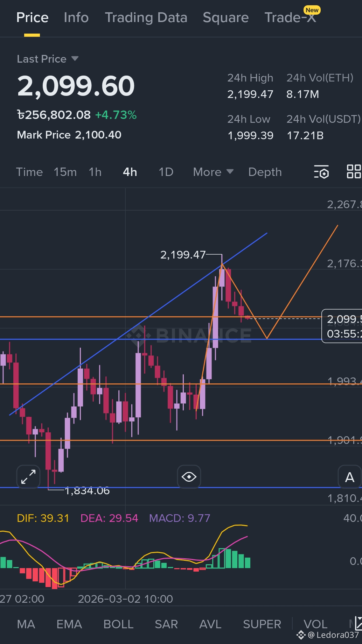Tap the DIF: 39.31 readout
Screen dimensions: 362x644
tap(43, 518)
